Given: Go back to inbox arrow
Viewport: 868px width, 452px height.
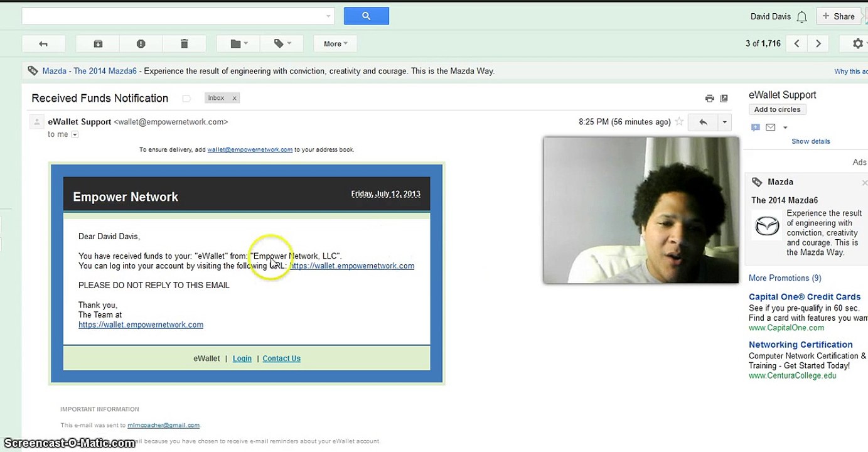Looking at the screenshot, I should coord(43,44).
